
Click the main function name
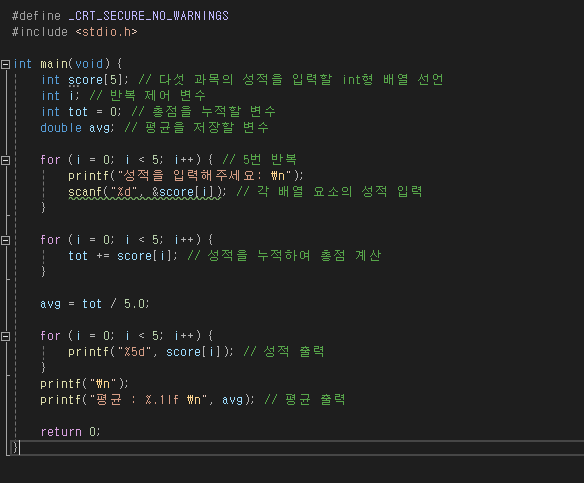54,64
